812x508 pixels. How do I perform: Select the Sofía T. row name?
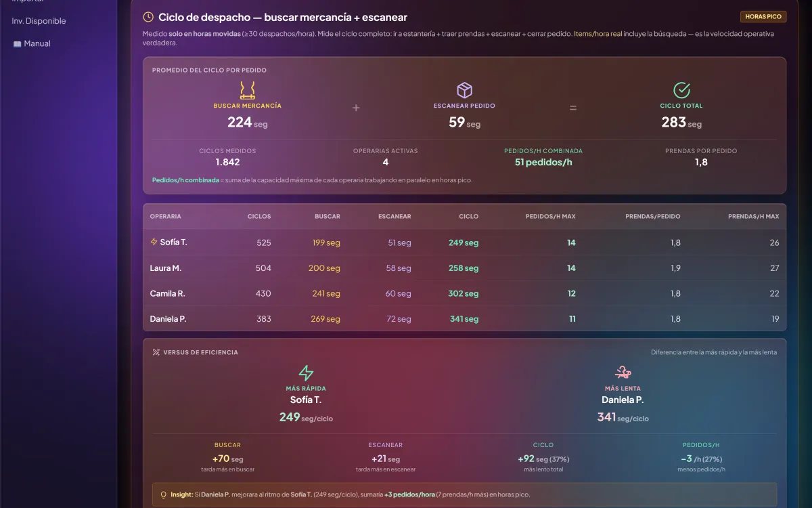[x=174, y=242]
